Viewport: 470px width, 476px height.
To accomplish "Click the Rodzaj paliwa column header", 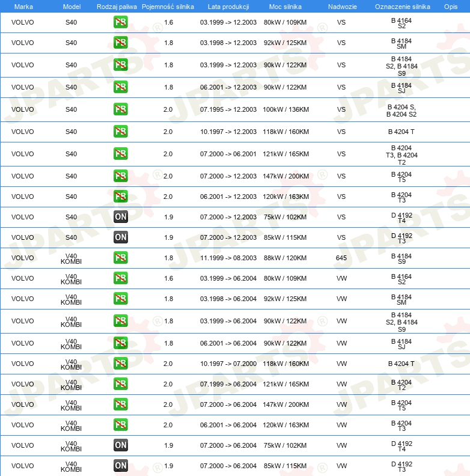I will (117, 7).
